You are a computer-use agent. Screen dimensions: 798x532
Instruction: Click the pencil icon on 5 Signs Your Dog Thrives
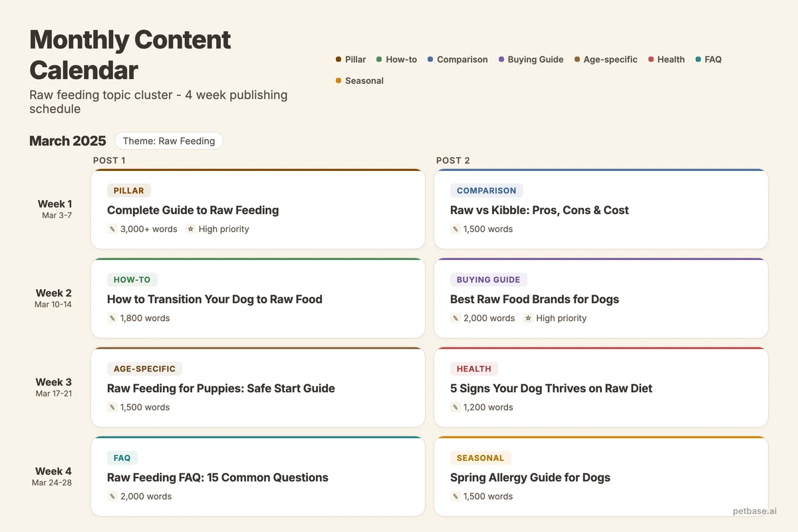pyautogui.click(x=455, y=406)
